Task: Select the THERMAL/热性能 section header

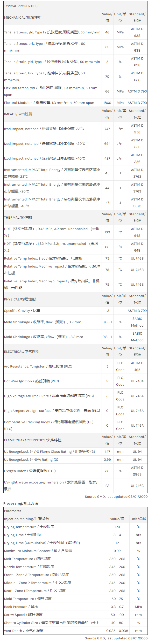Action: pyautogui.click(x=18, y=217)
